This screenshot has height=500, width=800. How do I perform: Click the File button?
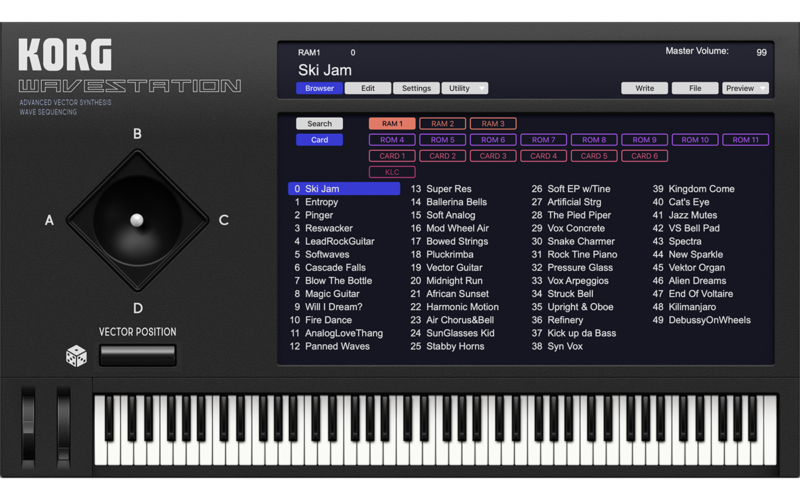pyautogui.click(x=695, y=88)
